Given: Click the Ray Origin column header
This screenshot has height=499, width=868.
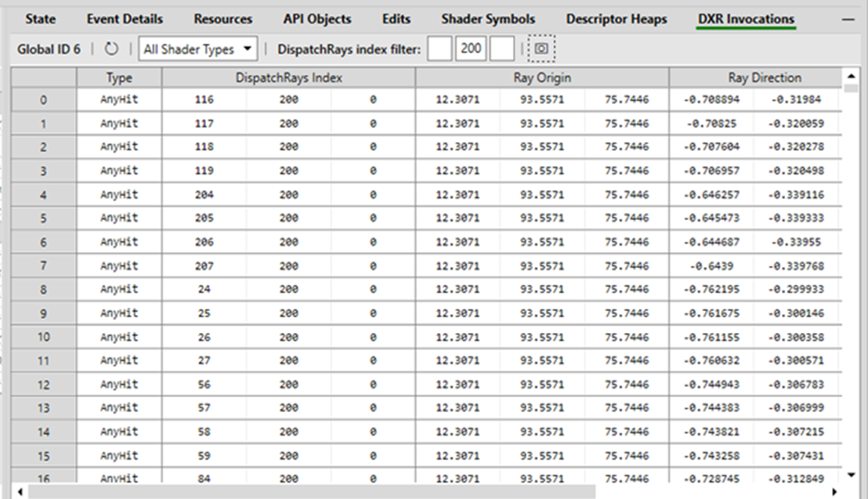Looking at the screenshot, I should coord(542,78).
